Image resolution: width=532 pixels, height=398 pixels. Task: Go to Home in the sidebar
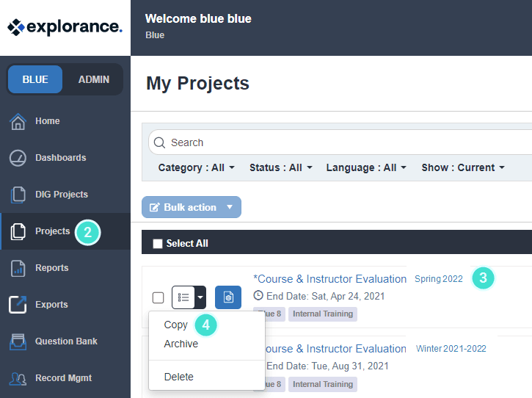[48, 121]
